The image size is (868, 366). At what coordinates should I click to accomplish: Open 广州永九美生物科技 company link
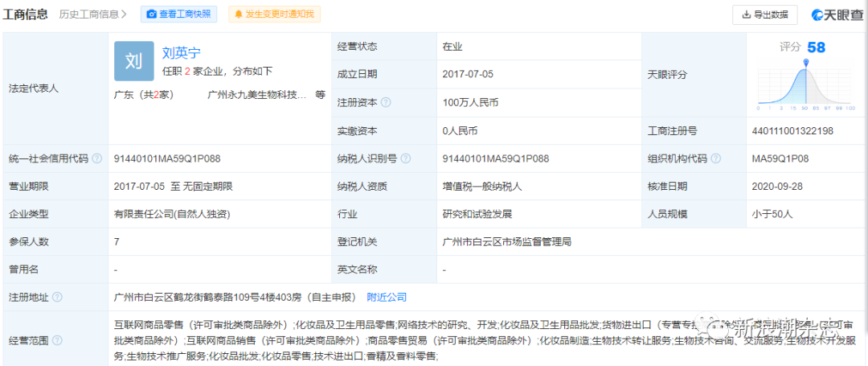point(257,95)
